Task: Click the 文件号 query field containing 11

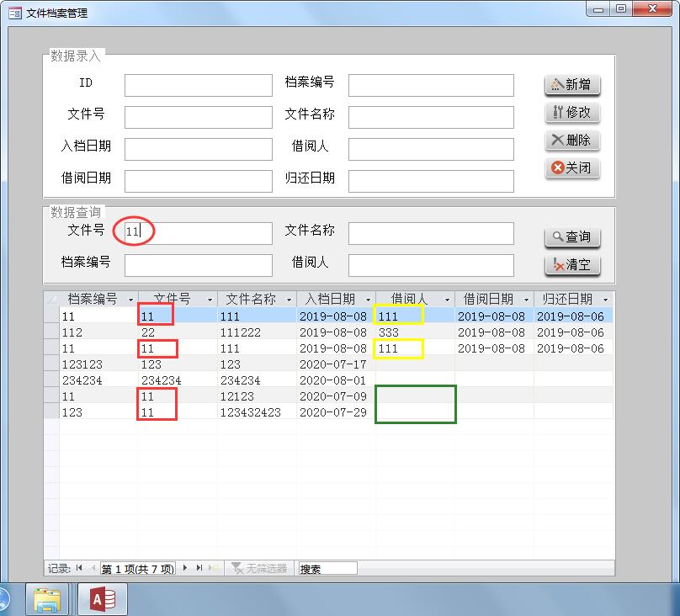Action: (x=198, y=233)
